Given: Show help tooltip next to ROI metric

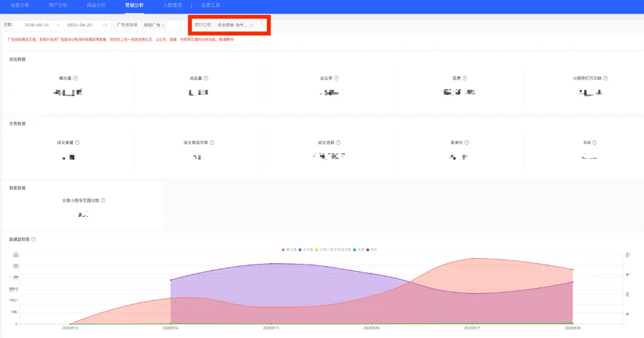Looking at the screenshot, I should [594, 143].
